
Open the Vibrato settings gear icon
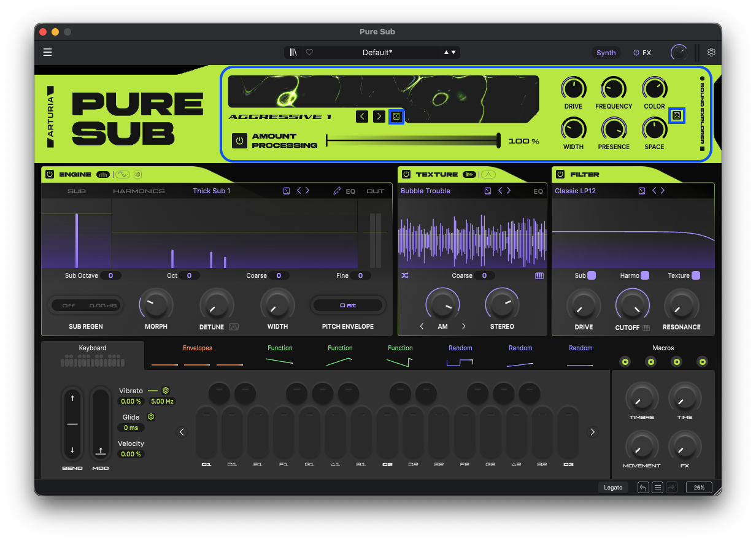click(166, 390)
